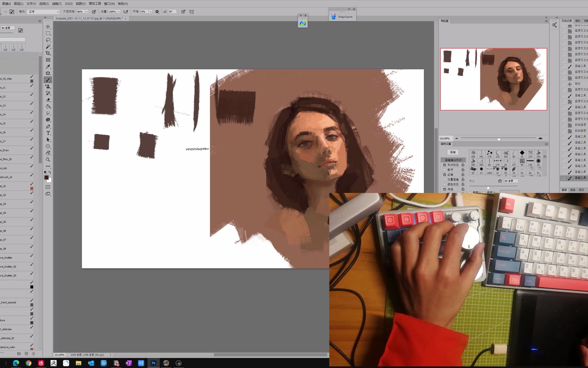Check the 颜色动态 color dynamics option

point(445,184)
